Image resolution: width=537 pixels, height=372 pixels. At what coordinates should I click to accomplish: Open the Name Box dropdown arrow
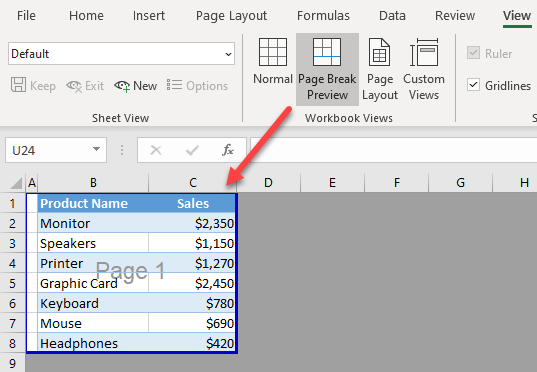(96, 149)
